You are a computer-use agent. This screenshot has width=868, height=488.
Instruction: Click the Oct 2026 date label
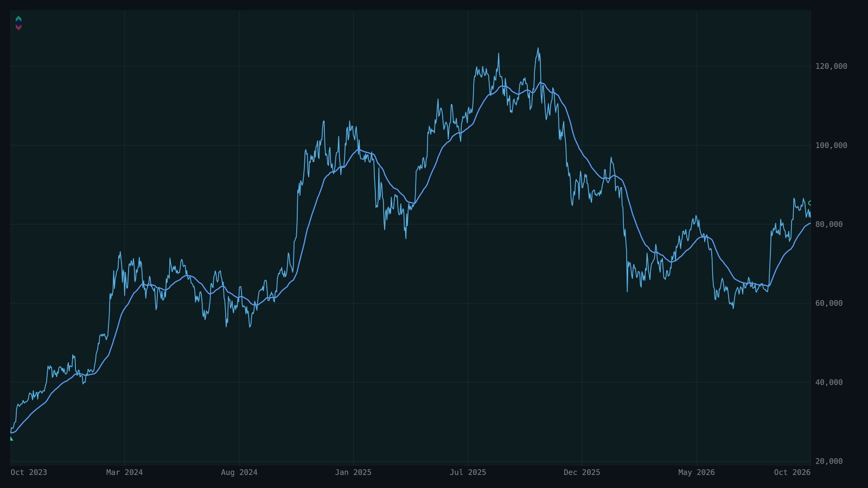(792, 472)
